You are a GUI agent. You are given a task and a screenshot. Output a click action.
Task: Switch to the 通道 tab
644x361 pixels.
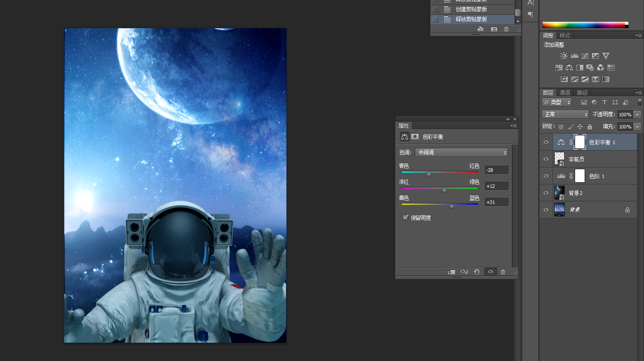point(565,93)
